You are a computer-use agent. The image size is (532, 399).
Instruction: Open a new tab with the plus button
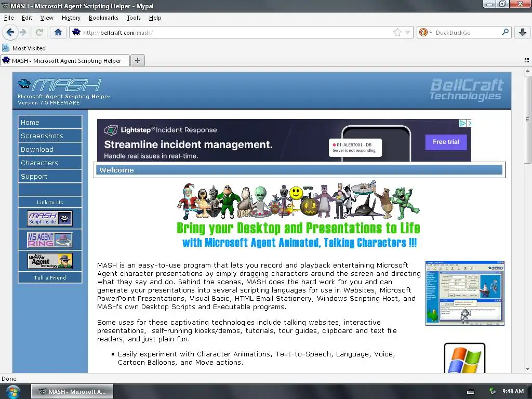pyautogui.click(x=137, y=60)
